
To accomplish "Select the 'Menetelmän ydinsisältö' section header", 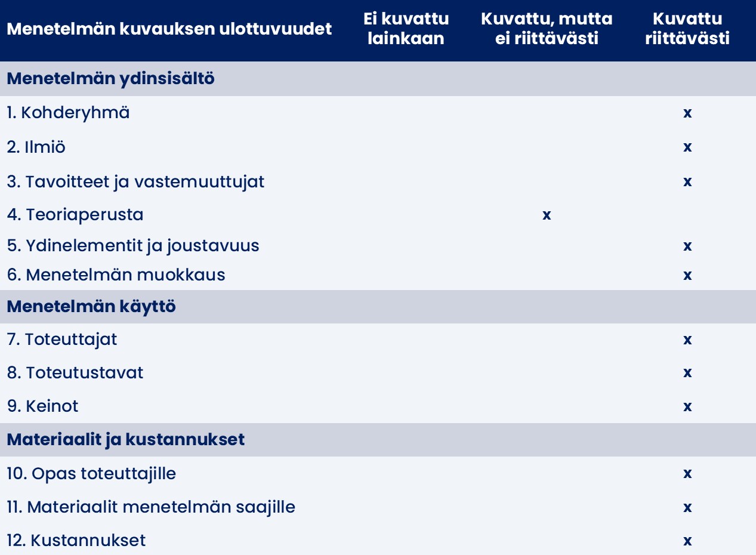I will click(110, 79).
